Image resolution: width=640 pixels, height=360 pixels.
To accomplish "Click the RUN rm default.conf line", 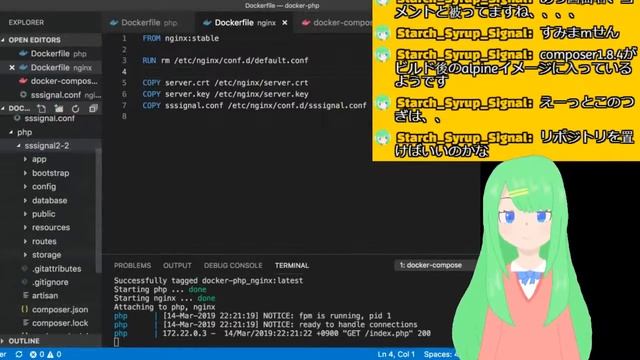I will coord(225,60).
